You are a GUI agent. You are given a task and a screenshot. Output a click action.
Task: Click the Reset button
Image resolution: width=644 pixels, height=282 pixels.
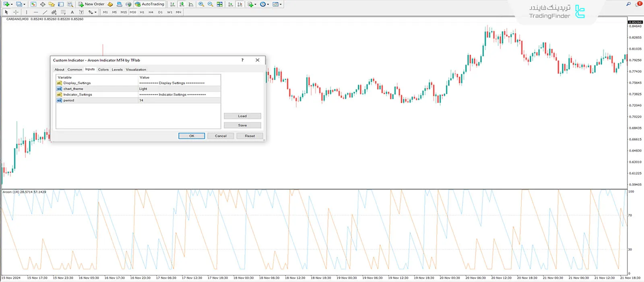click(x=250, y=136)
